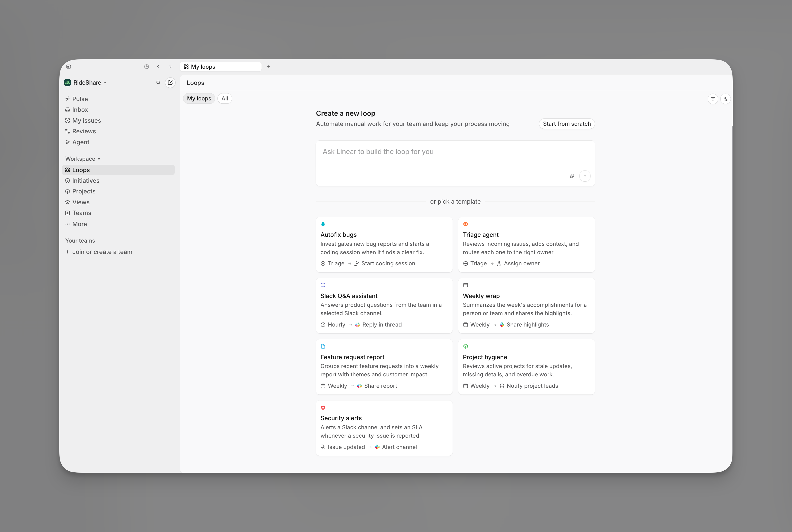The height and width of the screenshot is (532, 792).
Task: Click the compose new issue icon
Action: click(x=170, y=83)
